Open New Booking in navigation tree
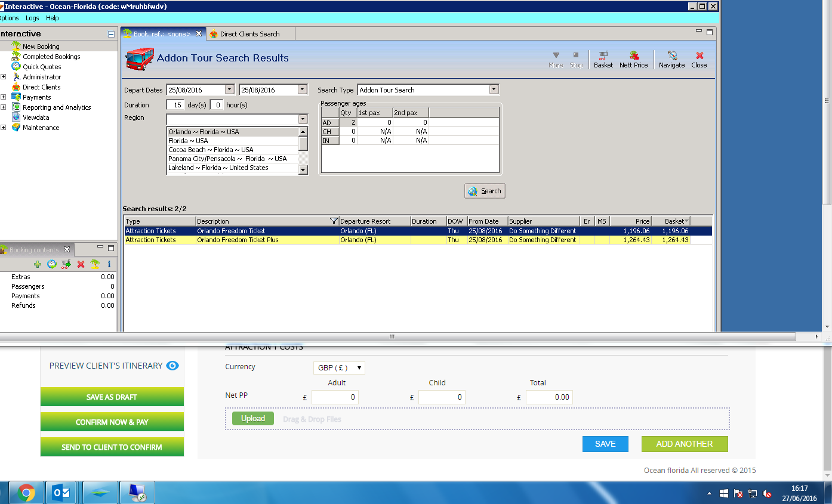Image resolution: width=832 pixels, height=504 pixels. (41, 47)
